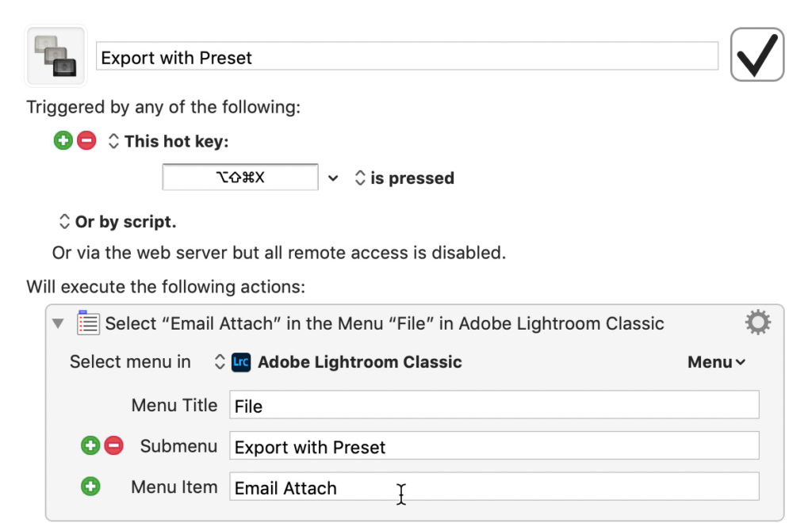This screenshot has width=812, height=523.
Task: Open the 'This hot key' trigger type dropdown
Action: [x=113, y=141]
